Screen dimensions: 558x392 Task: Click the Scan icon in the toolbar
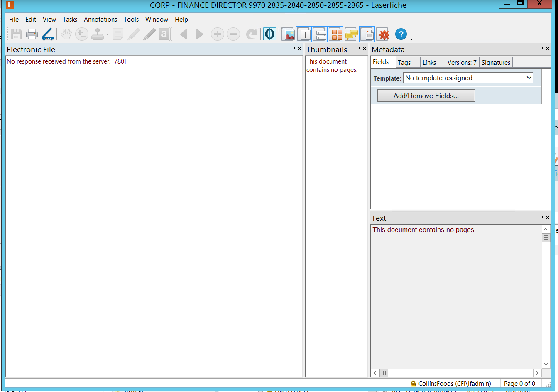[48, 34]
